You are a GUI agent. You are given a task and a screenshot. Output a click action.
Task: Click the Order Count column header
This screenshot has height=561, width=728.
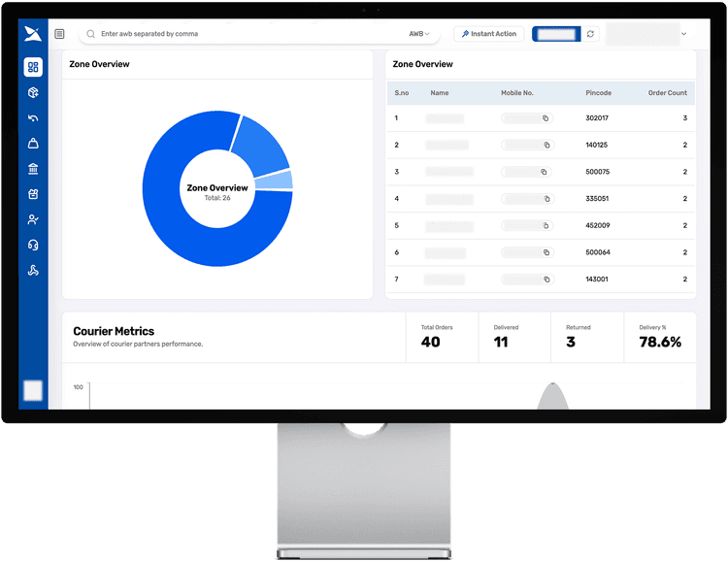click(667, 93)
